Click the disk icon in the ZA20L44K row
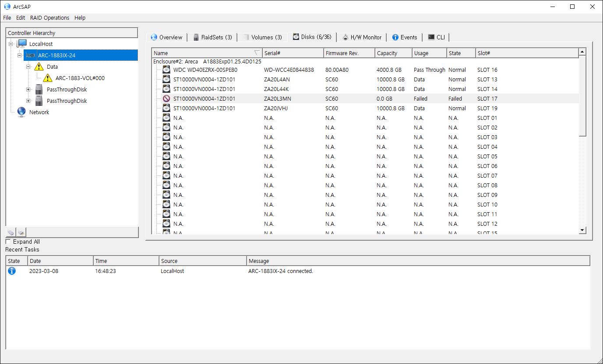The height and width of the screenshot is (364, 603). coord(166,89)
